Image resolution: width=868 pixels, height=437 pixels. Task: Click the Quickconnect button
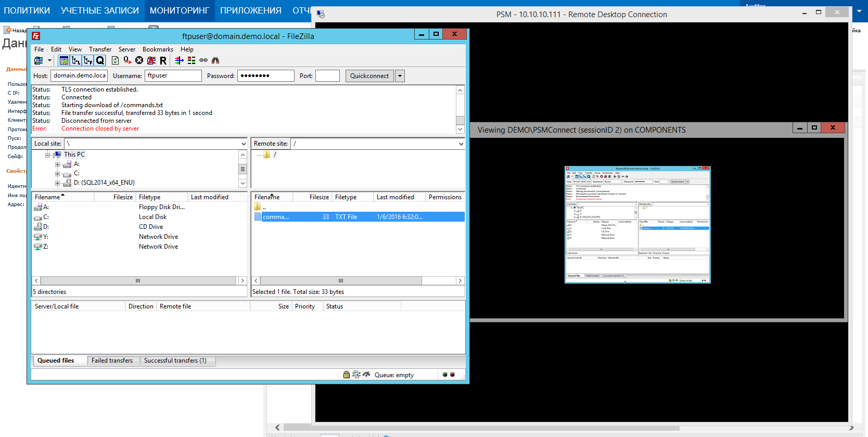tap(369, 76)
